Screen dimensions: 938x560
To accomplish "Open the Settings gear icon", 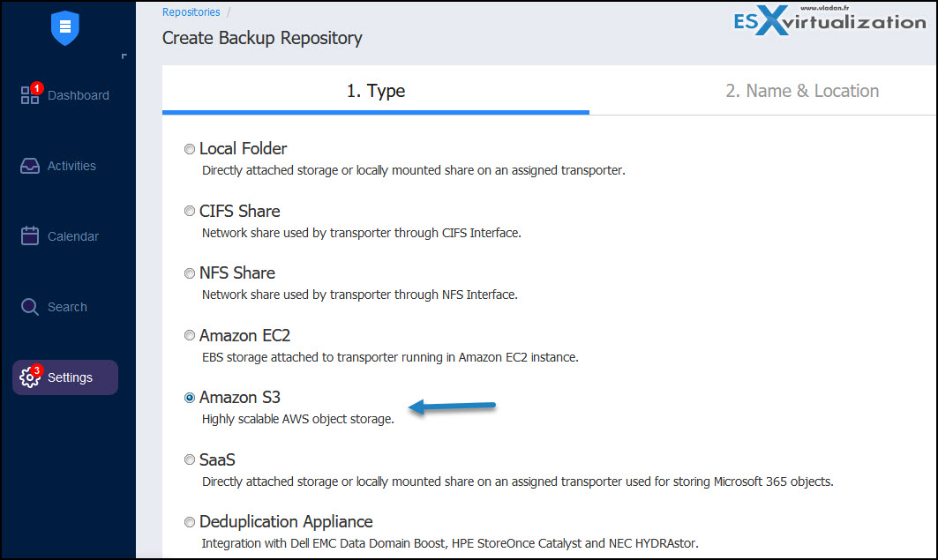I will point(31,377).
